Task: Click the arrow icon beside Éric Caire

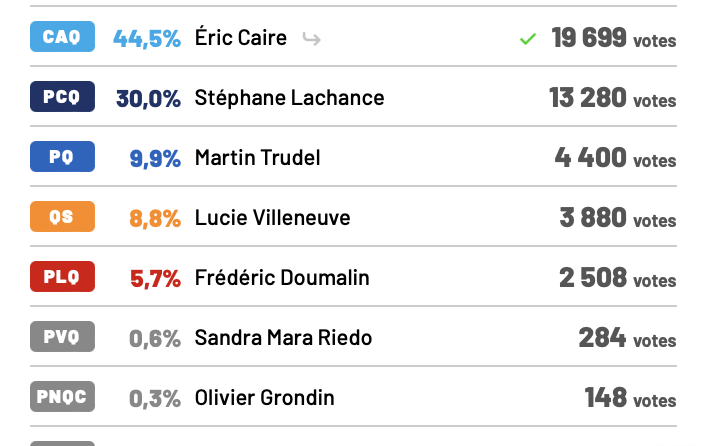Action: [312, 39]
